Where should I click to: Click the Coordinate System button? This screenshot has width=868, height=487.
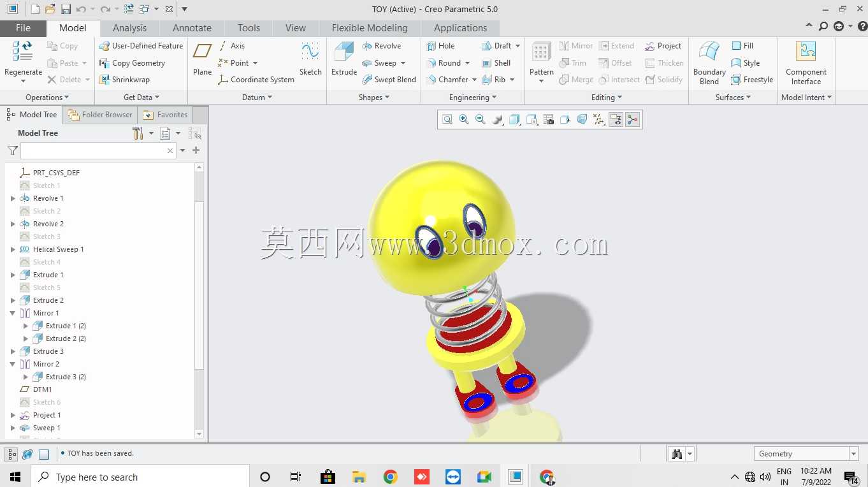point(256,80)
